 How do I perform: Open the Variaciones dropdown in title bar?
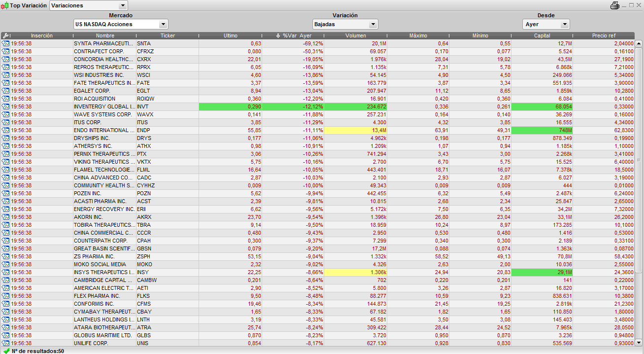click(89, 5)
